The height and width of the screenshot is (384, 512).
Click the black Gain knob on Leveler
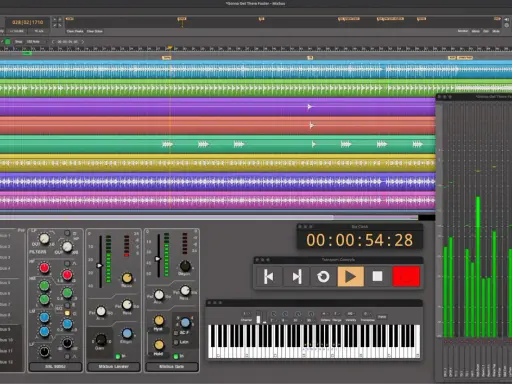pos(101,340)
